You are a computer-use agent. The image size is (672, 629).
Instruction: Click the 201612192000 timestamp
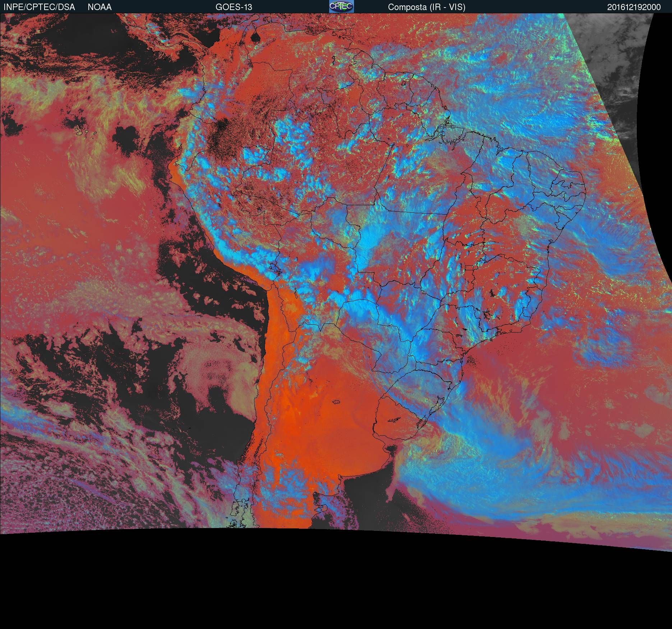634,7
